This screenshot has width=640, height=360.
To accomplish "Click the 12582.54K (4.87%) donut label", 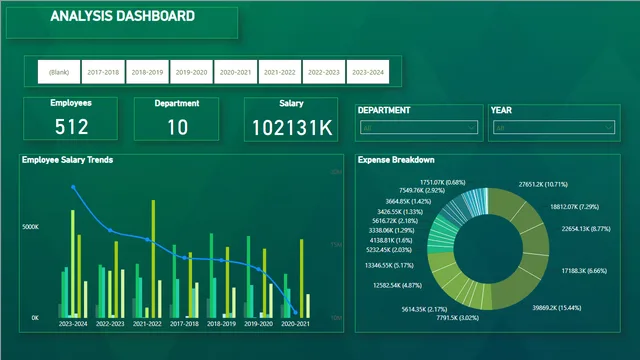I will coord(398,285).
